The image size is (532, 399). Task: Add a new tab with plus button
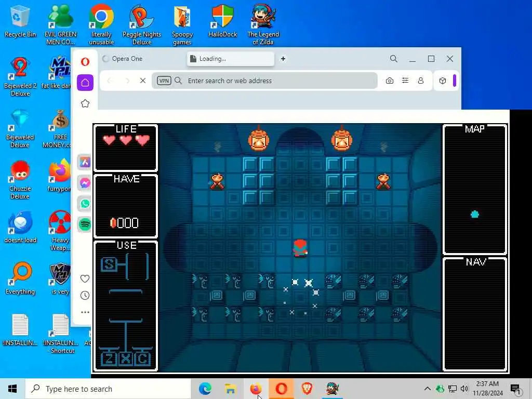pyautogui.click(x=283, y=59)
